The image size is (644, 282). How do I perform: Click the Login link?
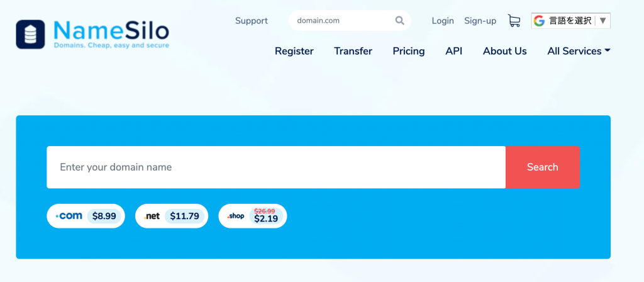click(x=443, y=21)
